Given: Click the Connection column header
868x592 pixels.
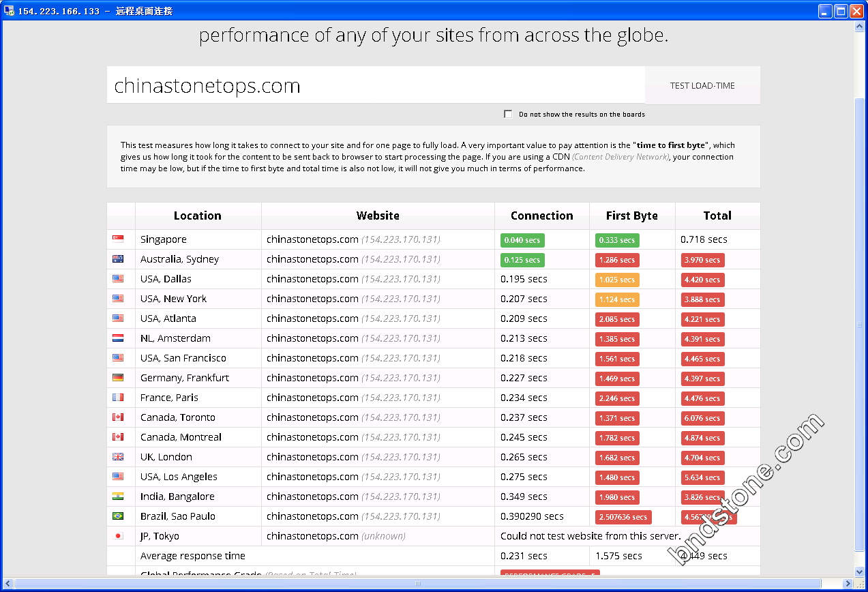Looking at the screenshot, I should coord(542,216).
